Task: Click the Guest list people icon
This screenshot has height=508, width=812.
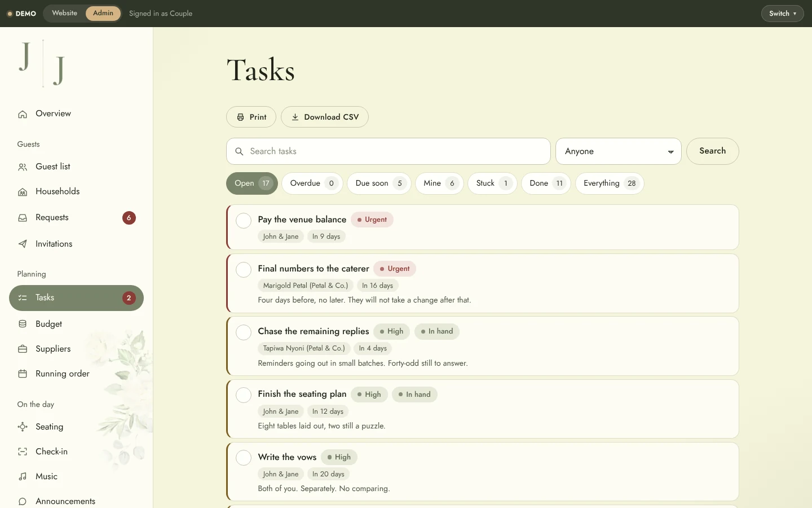Action: coord(23,167)
